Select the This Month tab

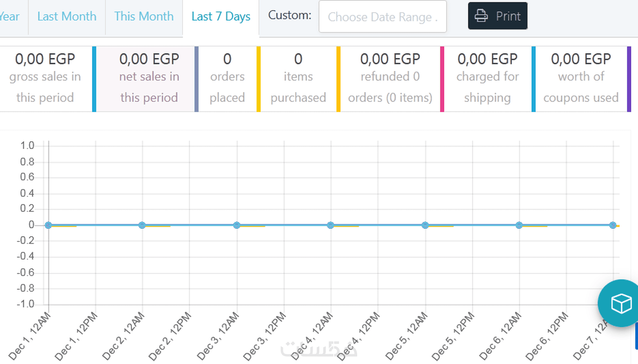[144, 17]
